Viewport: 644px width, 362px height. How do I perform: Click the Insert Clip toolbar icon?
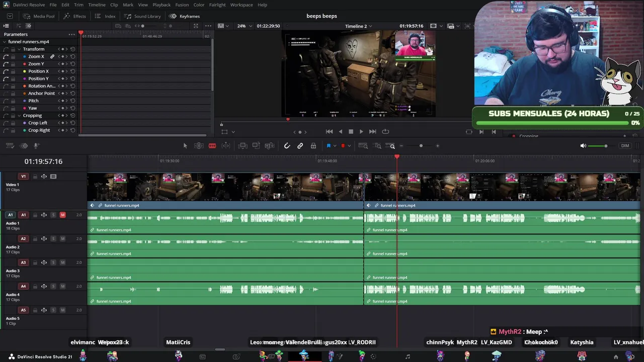(x=243, y=146)
